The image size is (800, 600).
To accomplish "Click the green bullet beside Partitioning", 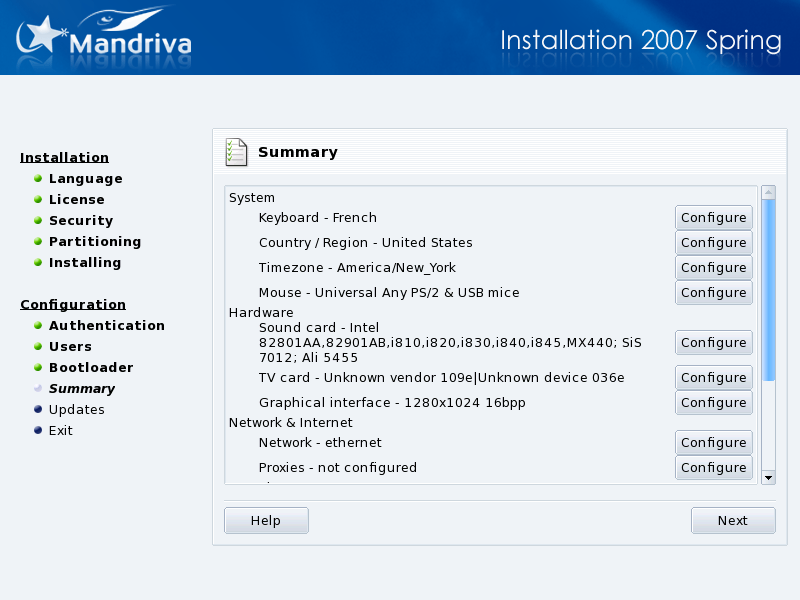I will [x=38, y=242].
